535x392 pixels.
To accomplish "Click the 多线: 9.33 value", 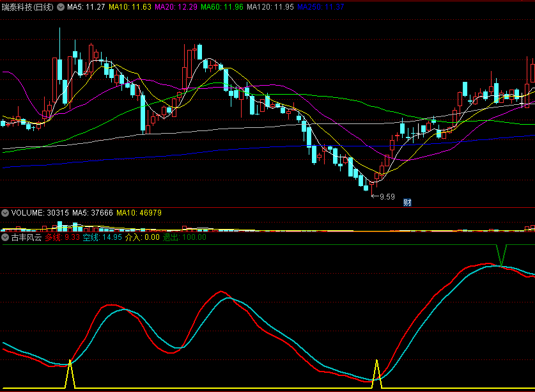I will point(63,237).
